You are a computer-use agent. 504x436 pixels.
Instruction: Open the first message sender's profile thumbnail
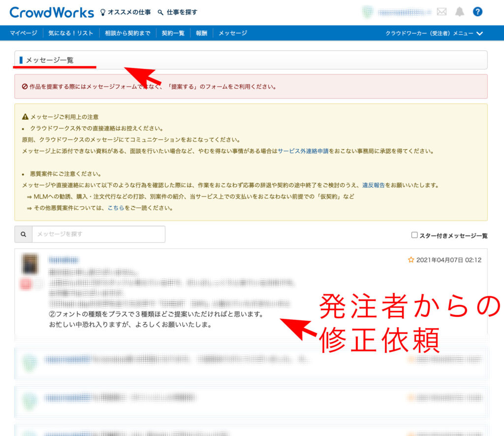tap(30, 264)
